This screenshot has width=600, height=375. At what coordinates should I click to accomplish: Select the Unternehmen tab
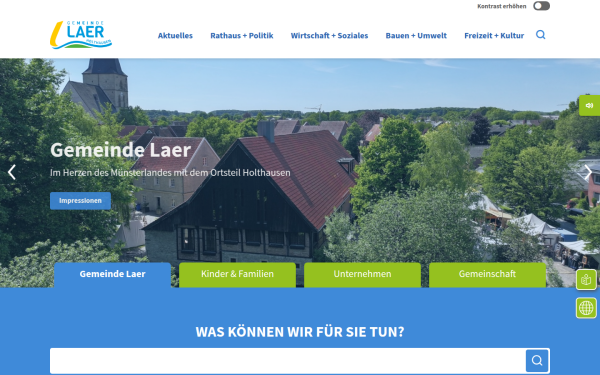[x=362, y=275]
